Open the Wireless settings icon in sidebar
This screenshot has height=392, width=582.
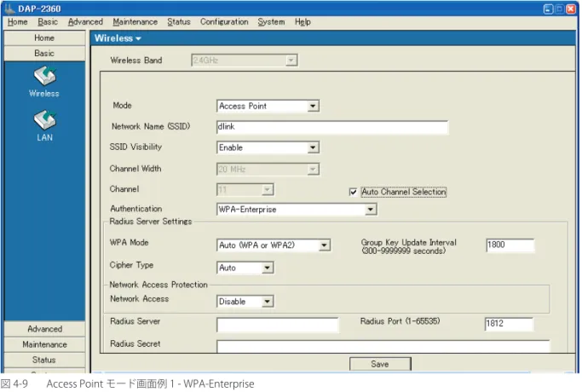[44, 76]
